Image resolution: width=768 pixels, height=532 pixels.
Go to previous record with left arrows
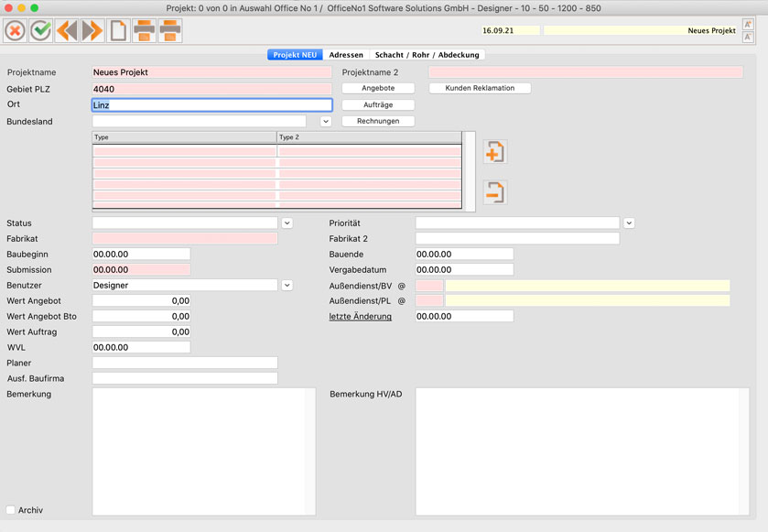[x=67, y=31]
